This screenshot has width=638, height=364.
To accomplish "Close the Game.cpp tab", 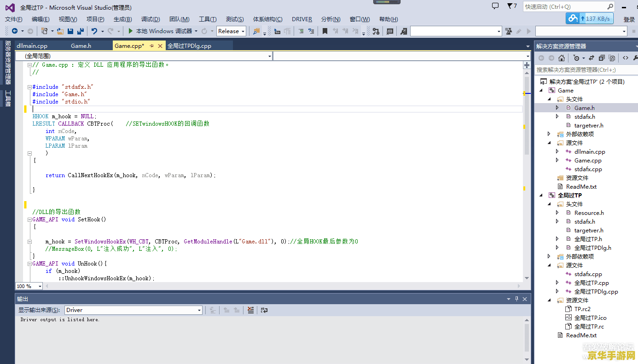I will 160,46.
